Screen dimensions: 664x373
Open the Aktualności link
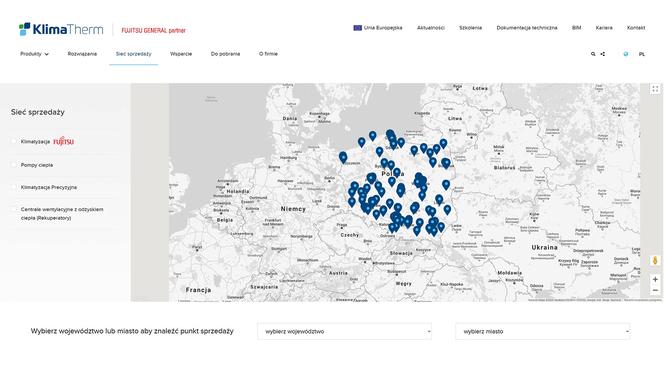(431, 28)
